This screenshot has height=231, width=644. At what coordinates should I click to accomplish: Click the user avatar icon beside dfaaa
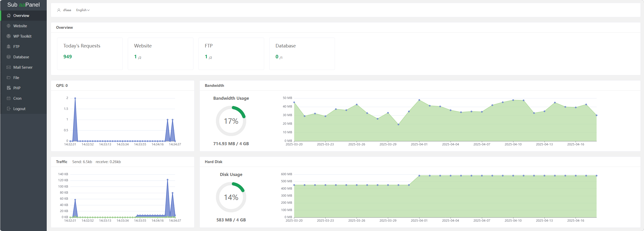point(59,10)
